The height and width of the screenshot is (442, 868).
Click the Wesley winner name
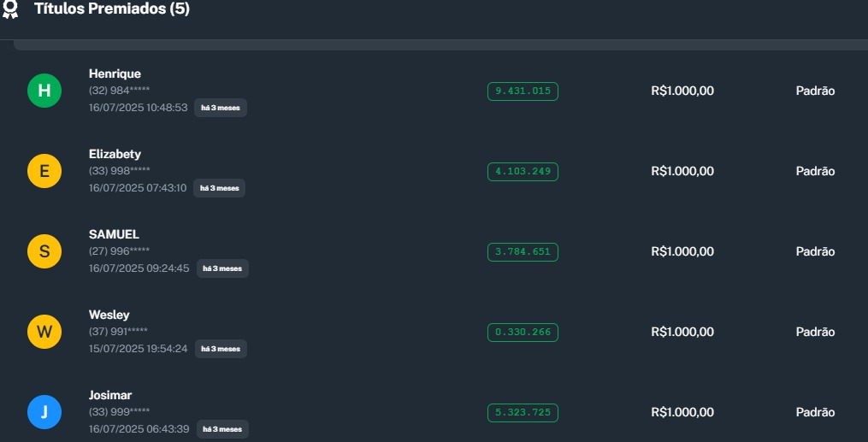point(109,315)
